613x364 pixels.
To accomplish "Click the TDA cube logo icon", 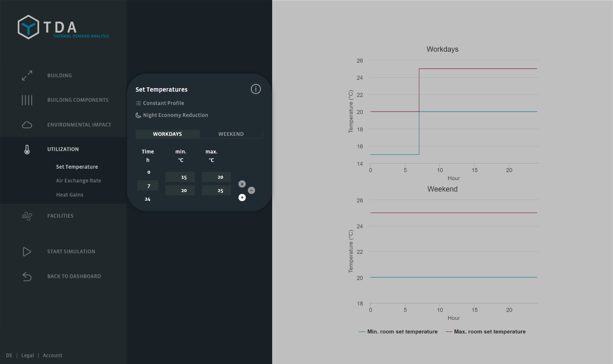I will point(28,27).
